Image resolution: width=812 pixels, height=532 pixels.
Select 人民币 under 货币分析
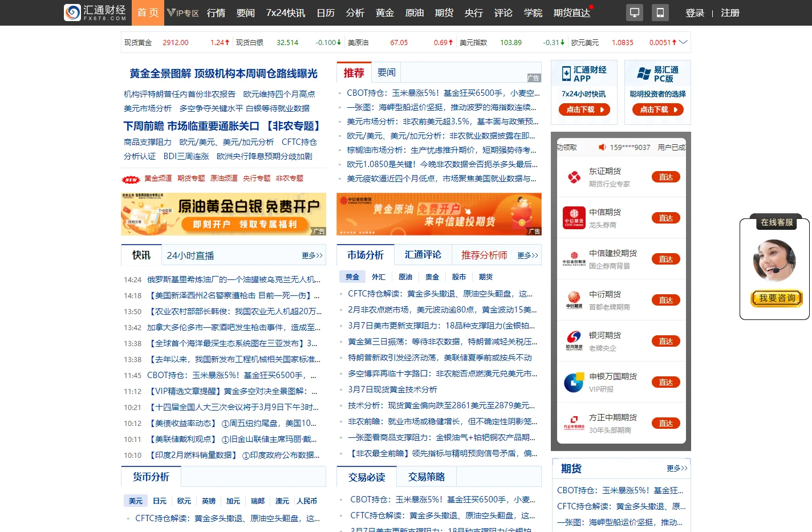[307, 501]
